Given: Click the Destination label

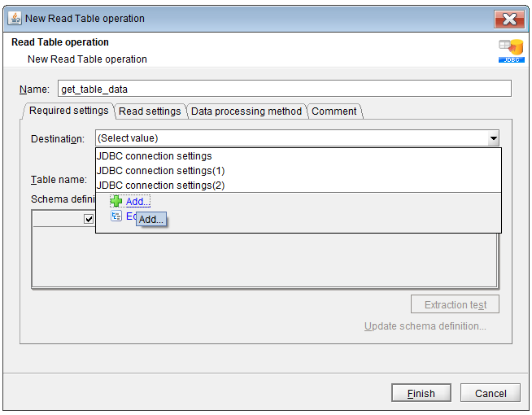Looking at the screenshot, I should (58, 139).
